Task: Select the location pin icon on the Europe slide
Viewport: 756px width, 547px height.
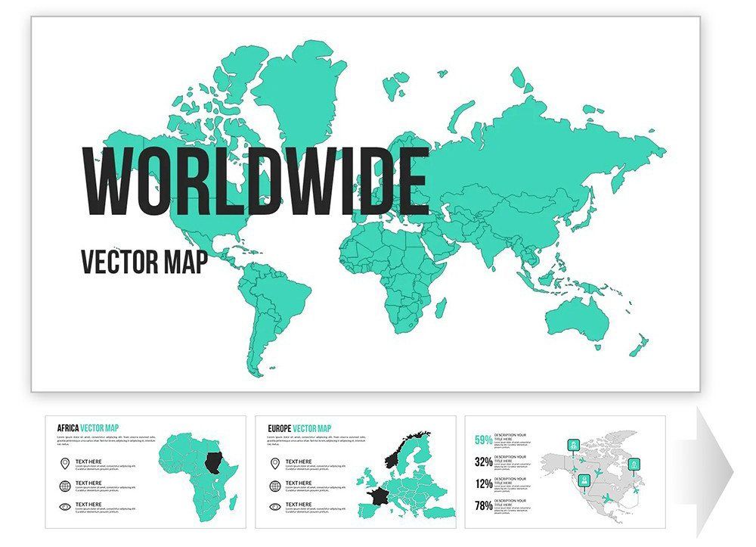Action: (274, 463)
